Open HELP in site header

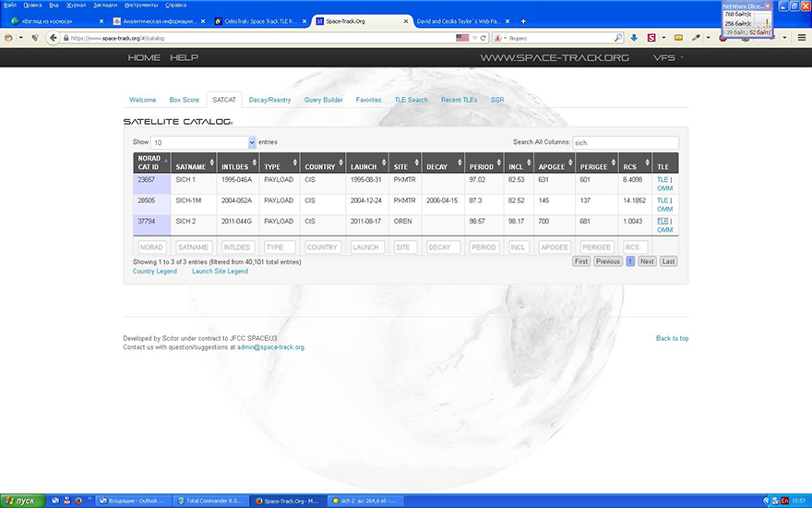184,57
